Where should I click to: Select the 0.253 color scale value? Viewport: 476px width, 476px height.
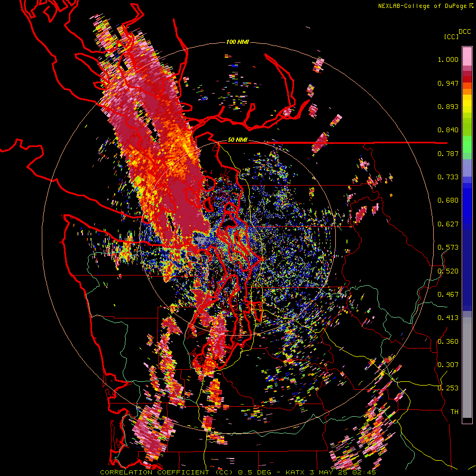[x=448, y=388]
